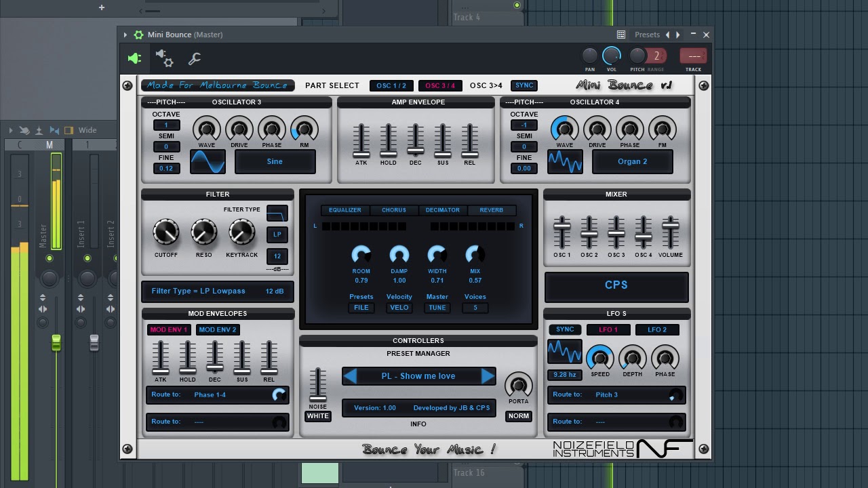This screenshot has width=868, height=488.
Task: Load next preset with right blue arrow
Action: 488,376
